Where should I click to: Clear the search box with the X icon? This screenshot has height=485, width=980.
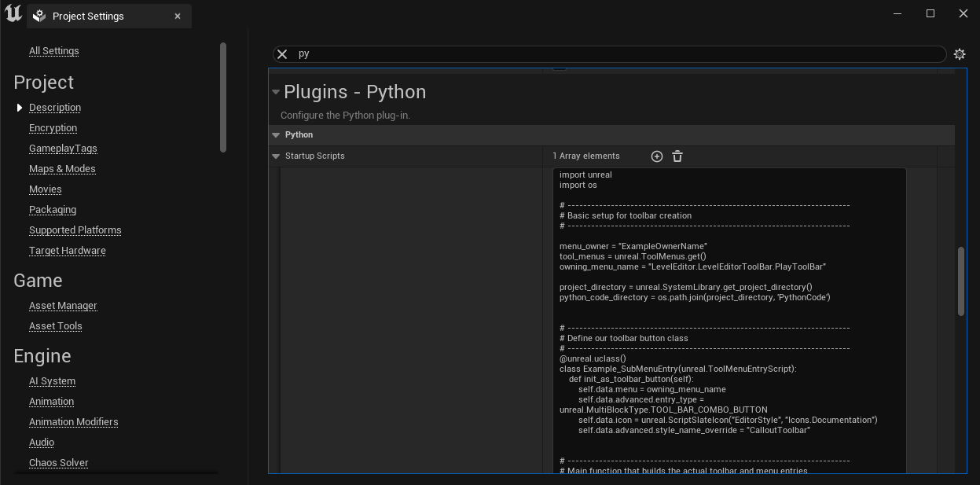[x=282, y=54]
